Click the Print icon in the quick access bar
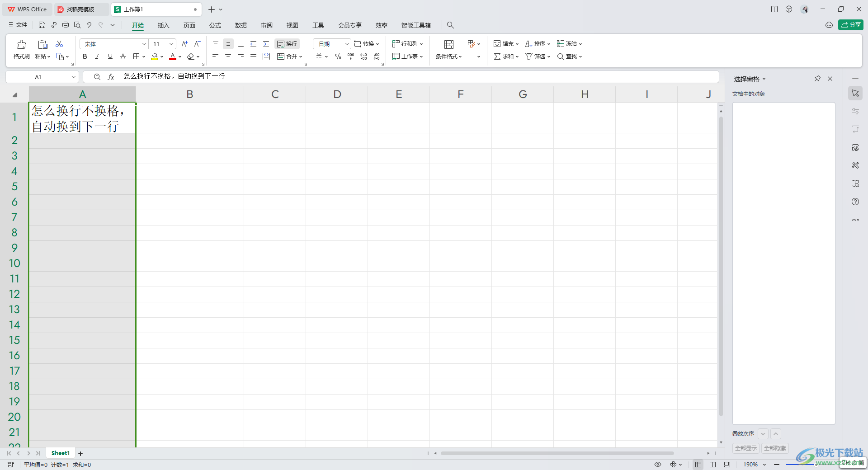This screenshot has width=868, height=470. (x=66, y=25)
